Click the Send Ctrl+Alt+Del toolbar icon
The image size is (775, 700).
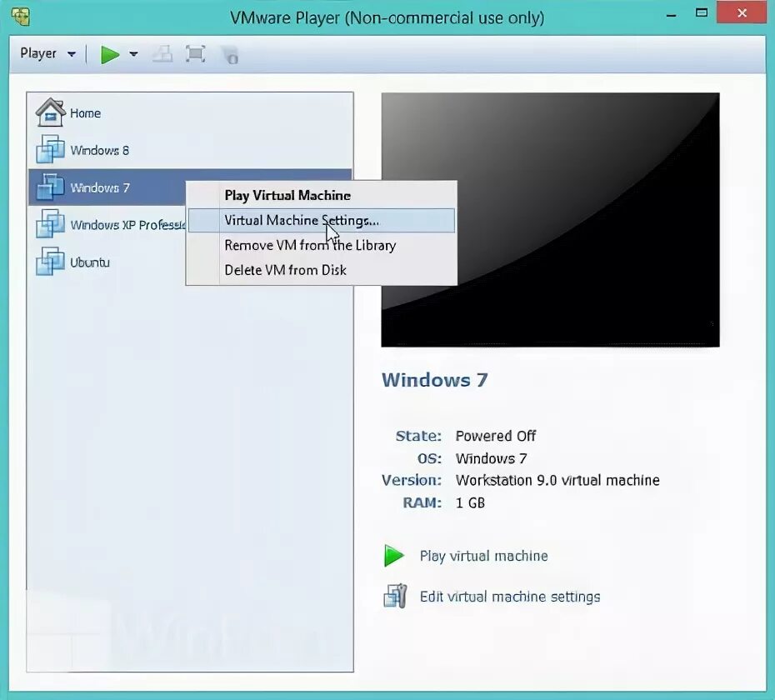pyautogui.click(x=162, y=54)
